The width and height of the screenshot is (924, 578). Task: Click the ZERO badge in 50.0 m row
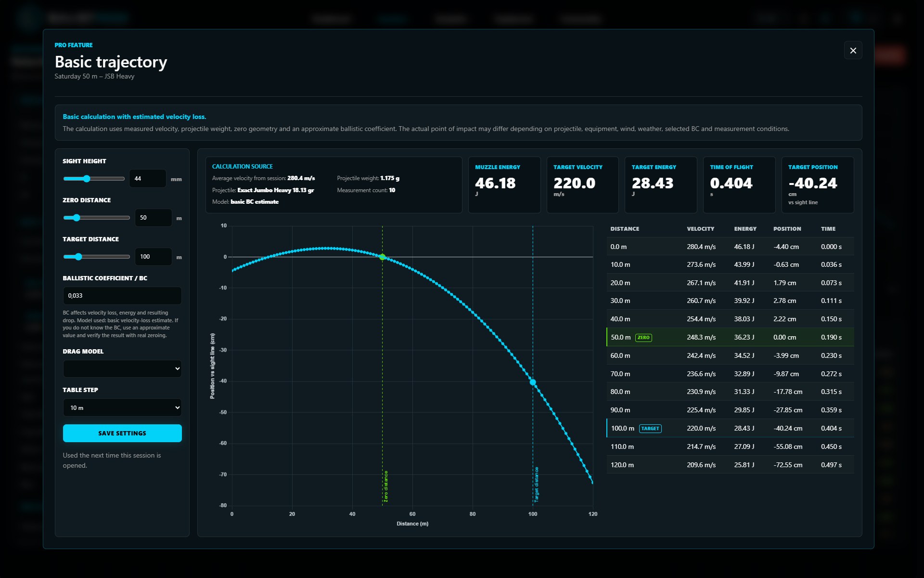coord(643,338)
